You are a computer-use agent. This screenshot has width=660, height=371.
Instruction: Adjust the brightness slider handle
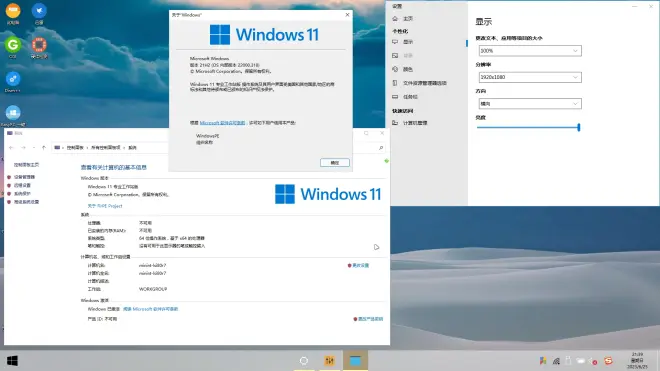579,127
